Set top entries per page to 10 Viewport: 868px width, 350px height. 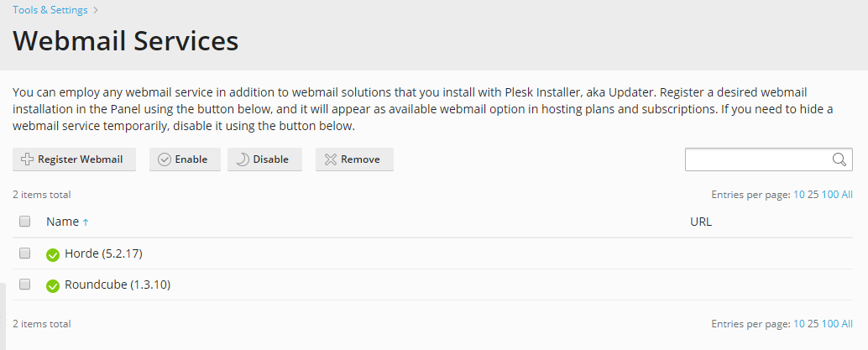[799, 195]
